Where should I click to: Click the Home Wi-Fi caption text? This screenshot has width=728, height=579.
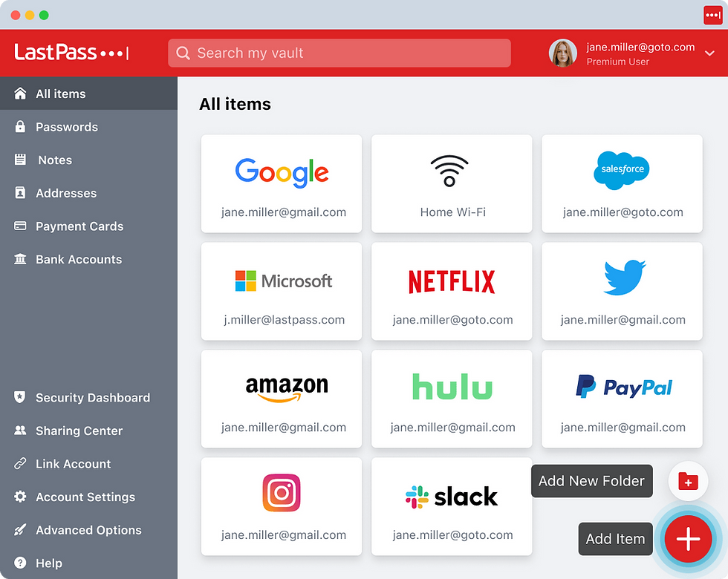tap(452, 212)
